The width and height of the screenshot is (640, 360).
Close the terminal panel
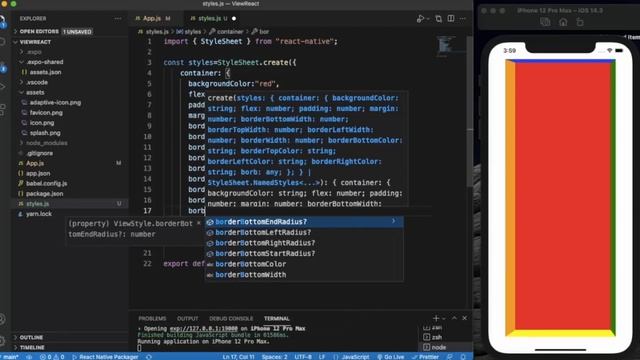tap(464, 318)
